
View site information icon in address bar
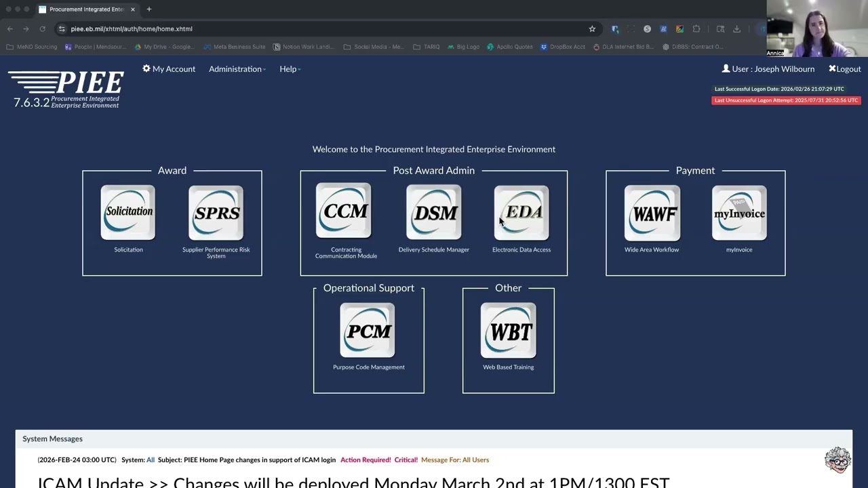pos(62,29)
